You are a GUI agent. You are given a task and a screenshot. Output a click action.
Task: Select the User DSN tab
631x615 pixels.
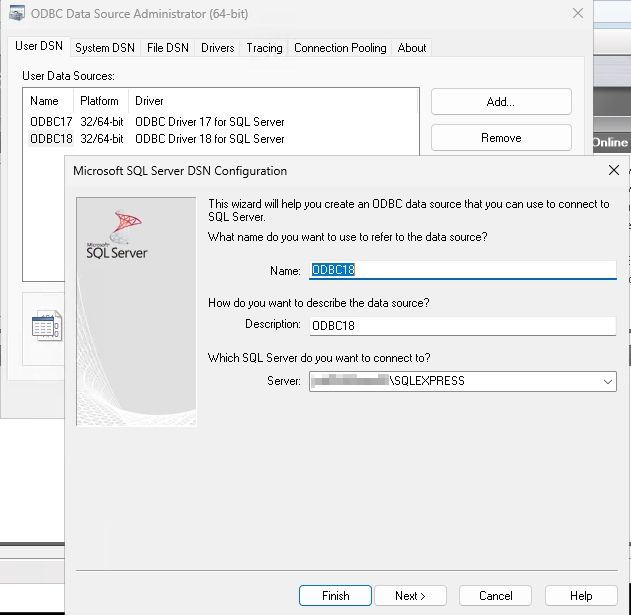[39, 46]
